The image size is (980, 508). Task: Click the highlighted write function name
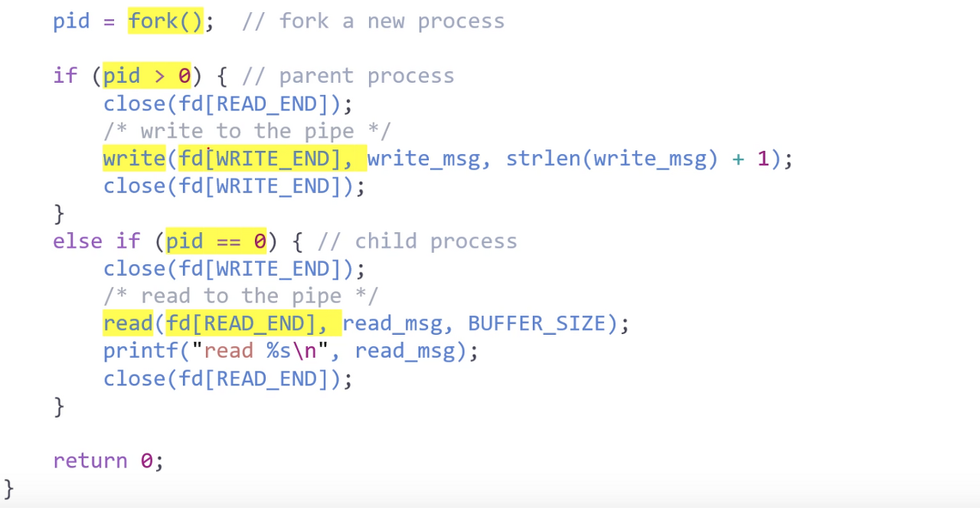[x=134, y=159]
